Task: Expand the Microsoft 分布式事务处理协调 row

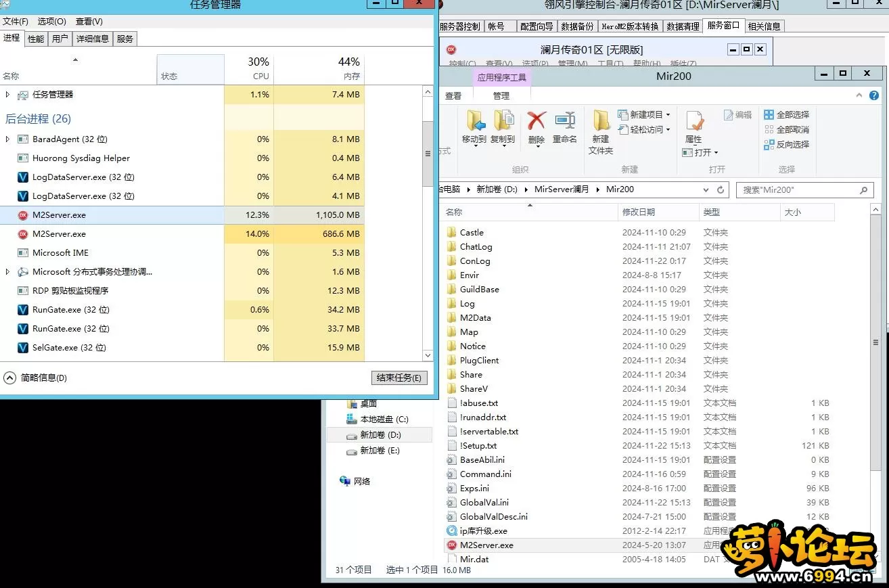Action: pos(7,272)
